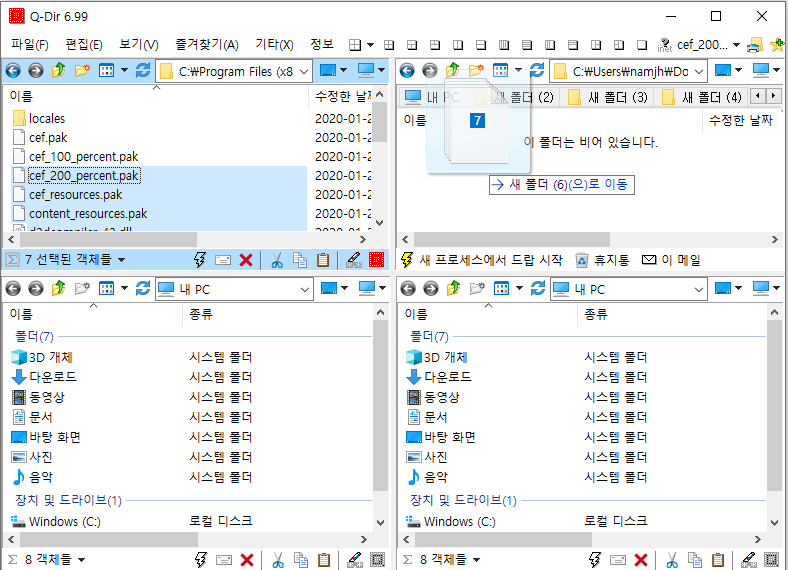Delete in the bottom-left pane status bar
Image resolution: width=788 pixels, height=570 pixels.
[x=247, y=559]
